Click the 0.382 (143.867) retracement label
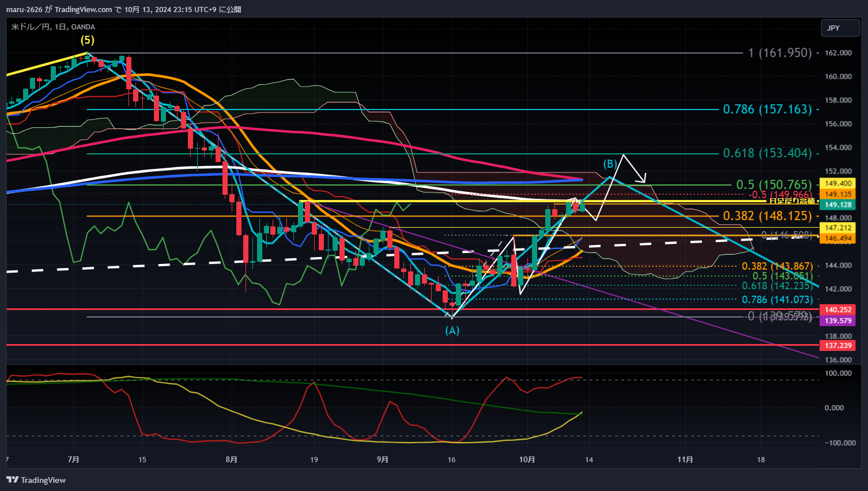The height and width of the screenshot is (491, 868). [777, 266]
